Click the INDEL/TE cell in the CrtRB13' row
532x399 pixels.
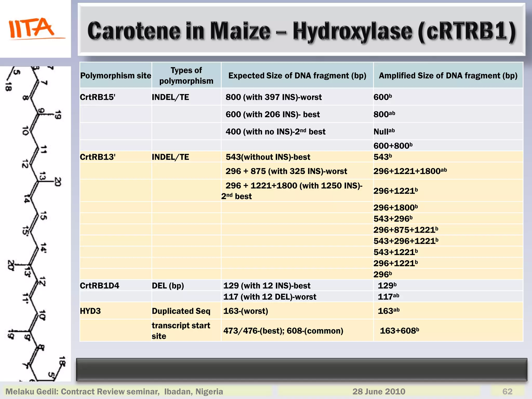click(x=186, y=157)
